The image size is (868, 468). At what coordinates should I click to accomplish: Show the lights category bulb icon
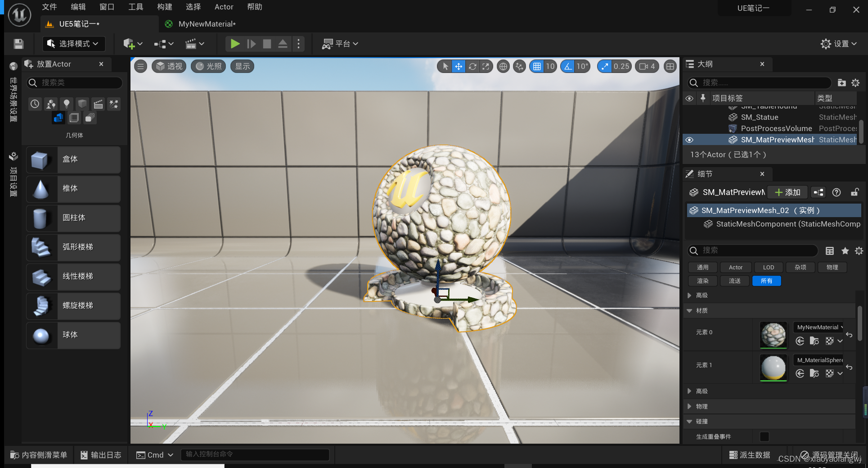pyautogui.click(x=67, y=104)
